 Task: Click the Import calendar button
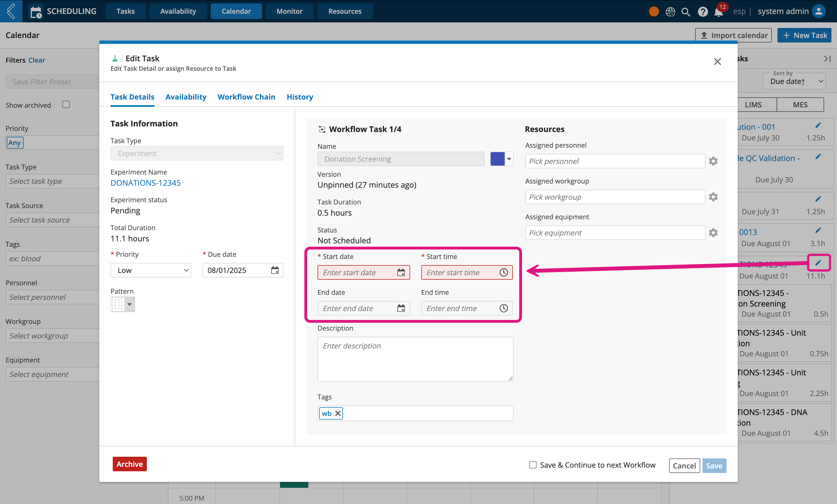click(733, 35)
